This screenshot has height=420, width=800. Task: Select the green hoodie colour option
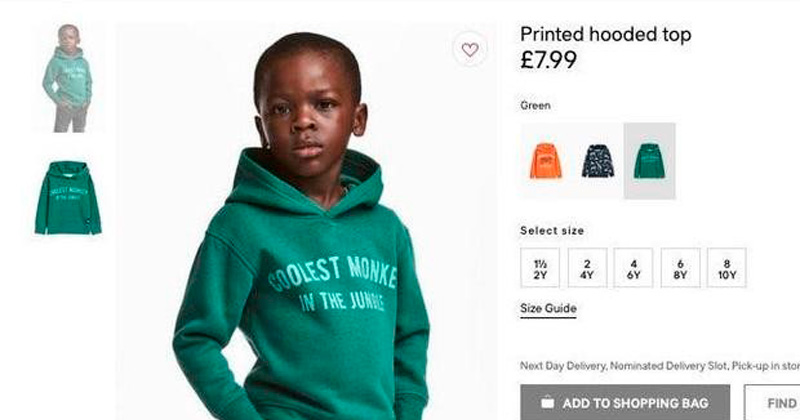point(649,160)
